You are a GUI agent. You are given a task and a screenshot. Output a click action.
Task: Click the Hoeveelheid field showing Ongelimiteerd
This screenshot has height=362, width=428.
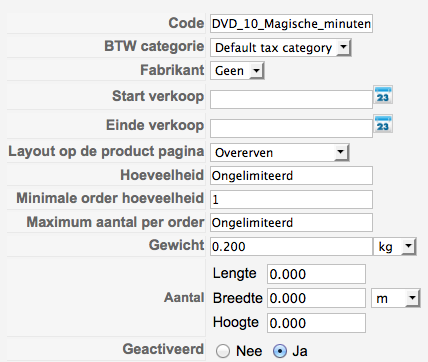coord(291,176)
